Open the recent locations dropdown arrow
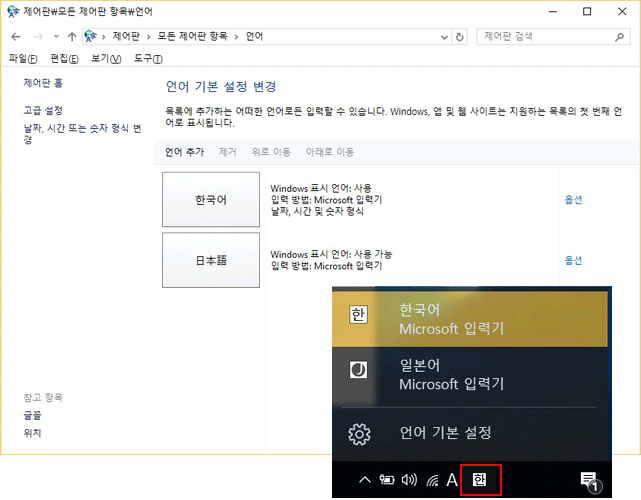The height and width of the screenshot is (500, 641). (56, 37)
